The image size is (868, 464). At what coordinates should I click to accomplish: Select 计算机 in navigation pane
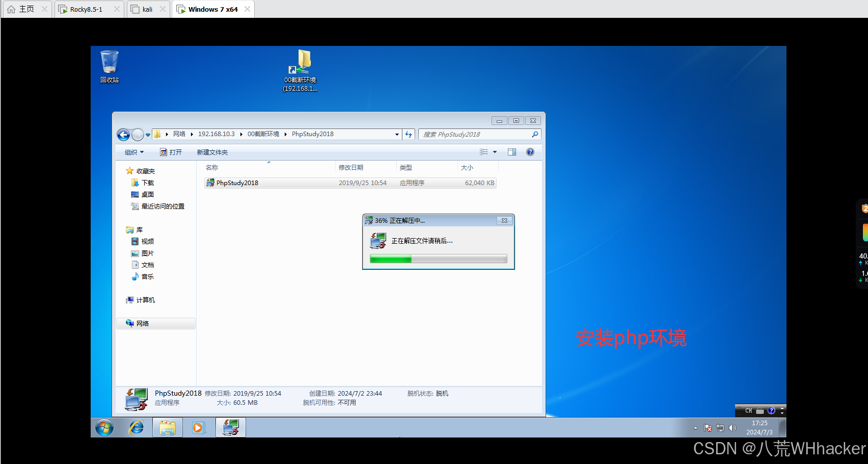pos(141,300)
